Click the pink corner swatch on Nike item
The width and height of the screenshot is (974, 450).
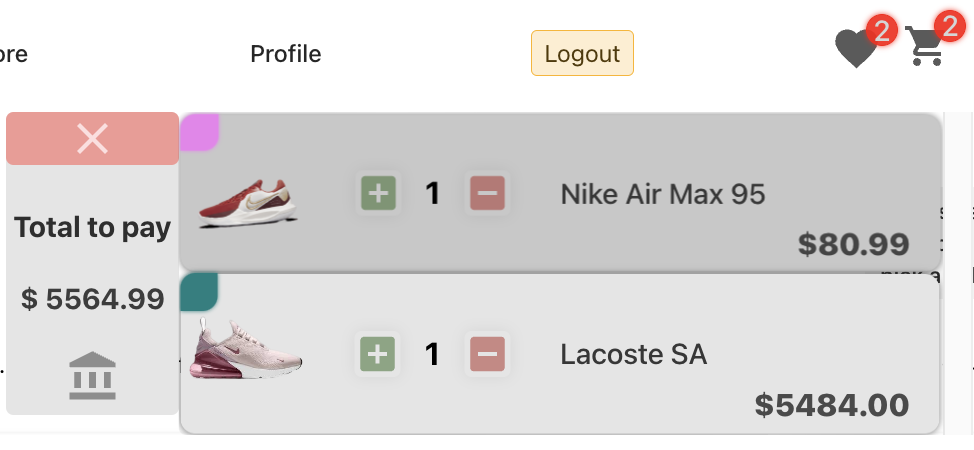click(198, 132)
